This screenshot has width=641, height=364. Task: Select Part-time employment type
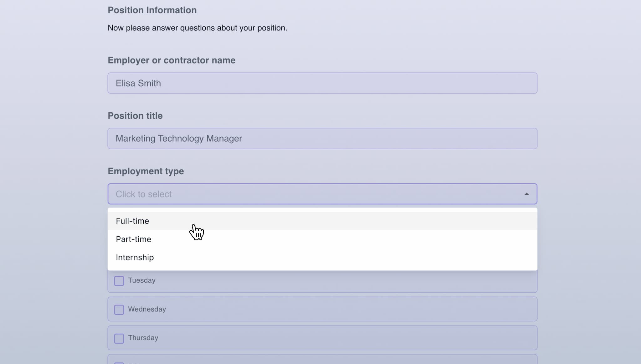(133, 239)
